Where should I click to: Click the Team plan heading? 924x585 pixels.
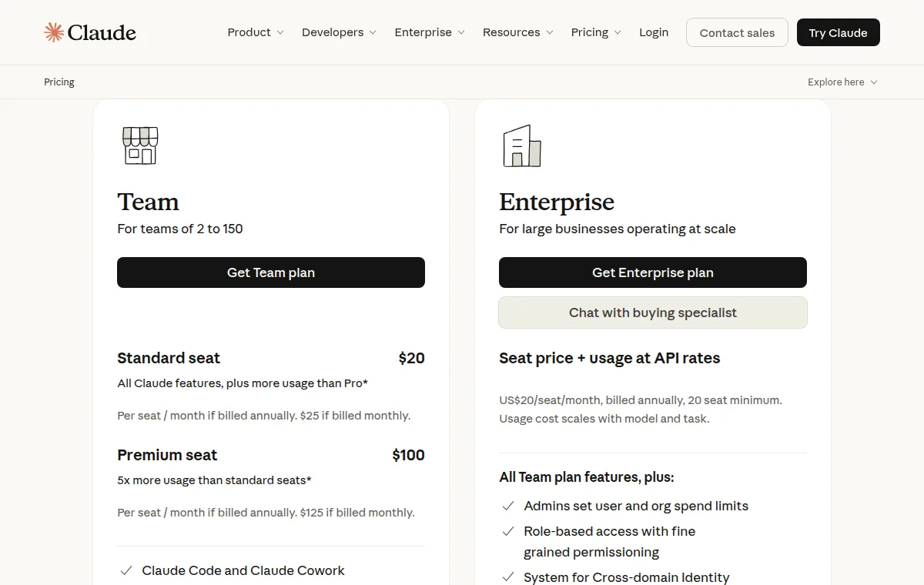point(148,202)
